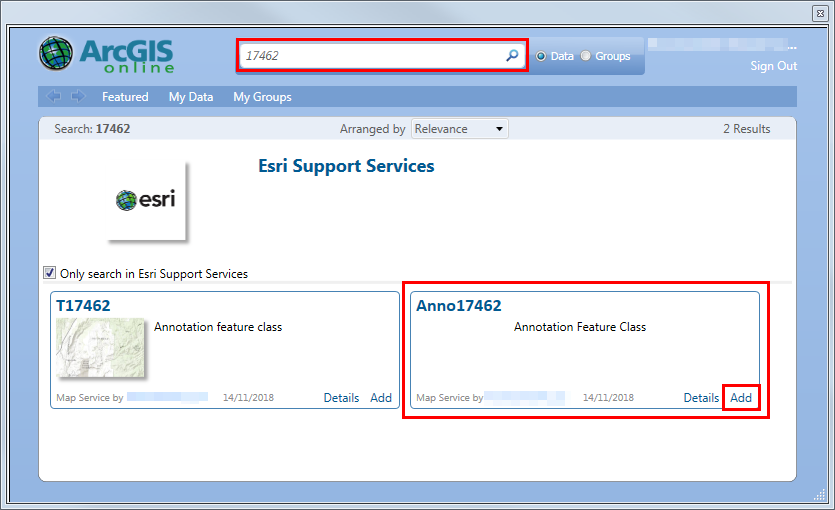835x510 pixels.
Task: Click the Esri group logo thumbnail
Action: tap(147, 201)
